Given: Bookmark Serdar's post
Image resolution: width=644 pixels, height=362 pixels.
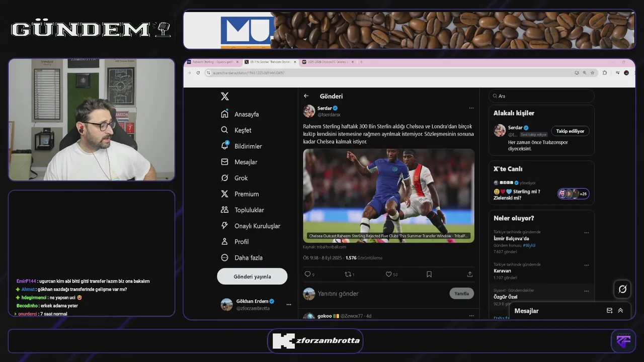Looking at the screenshot, I should pos(429,274).
